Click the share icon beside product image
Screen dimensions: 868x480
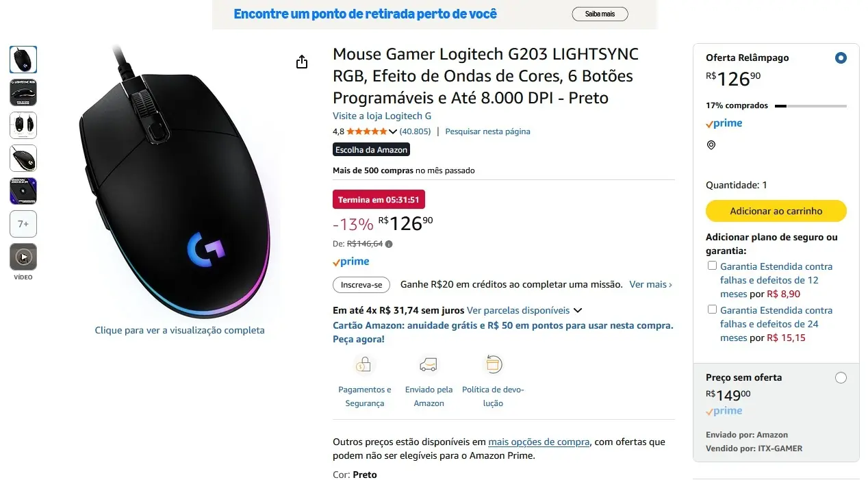coord(302,62)
